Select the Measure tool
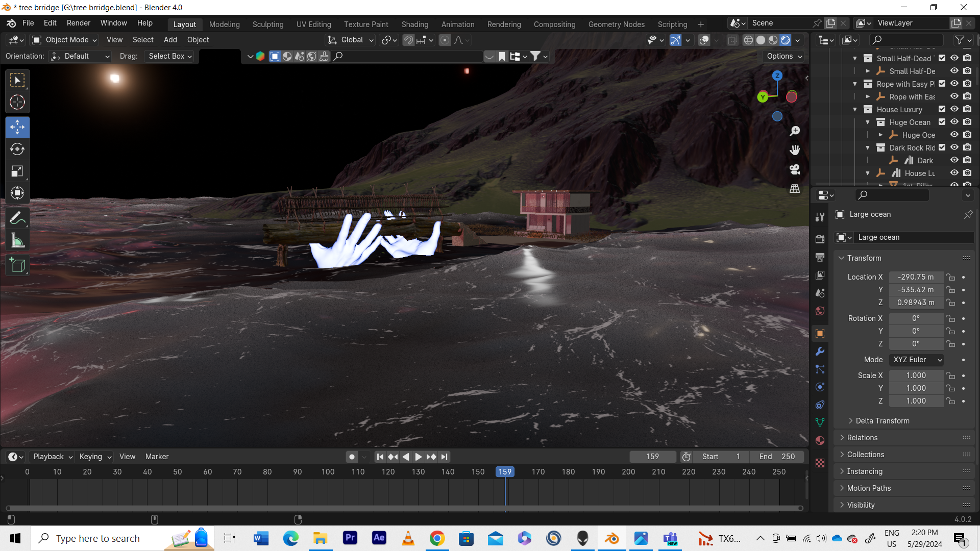This screenshot has width=980, height=551. coord(17,240)
